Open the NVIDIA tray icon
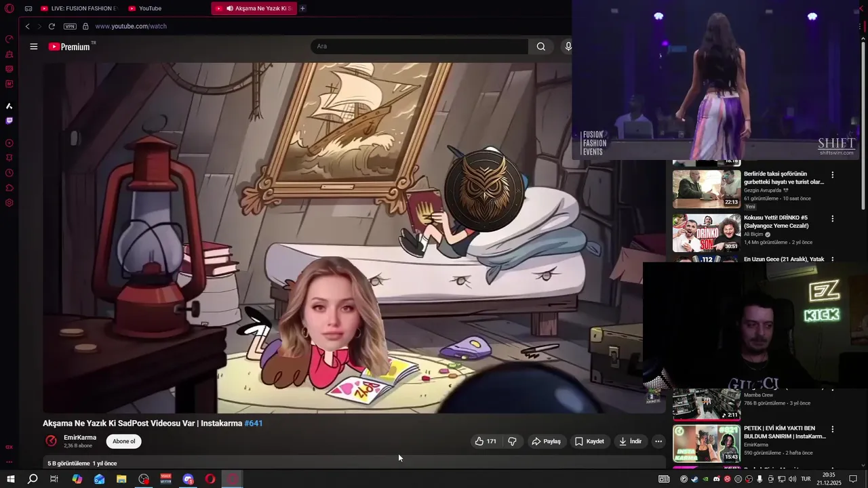 pyautogui.click(x=705, y=479)
